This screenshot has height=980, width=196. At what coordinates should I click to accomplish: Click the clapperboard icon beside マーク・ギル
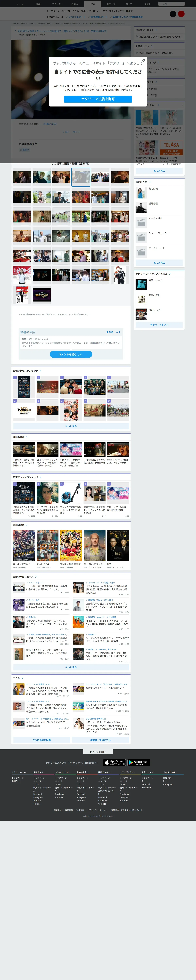coord(141,223)
